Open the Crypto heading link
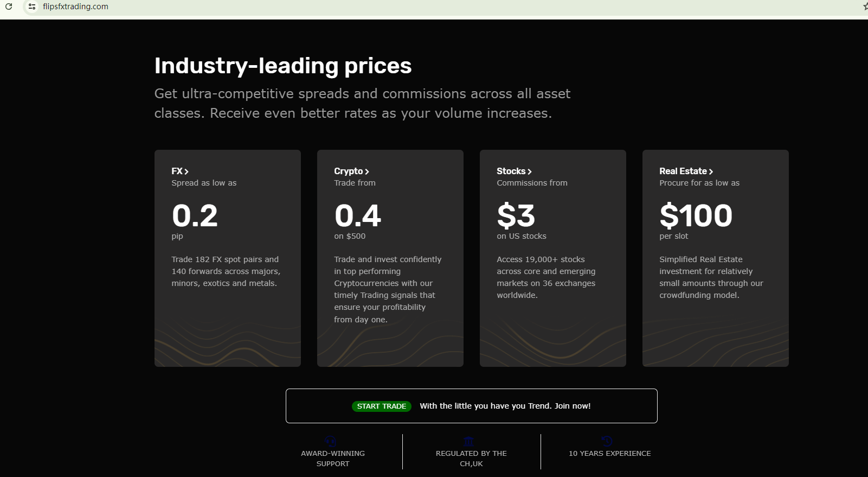This screenshot has width=868, height=477. [348, 171]
